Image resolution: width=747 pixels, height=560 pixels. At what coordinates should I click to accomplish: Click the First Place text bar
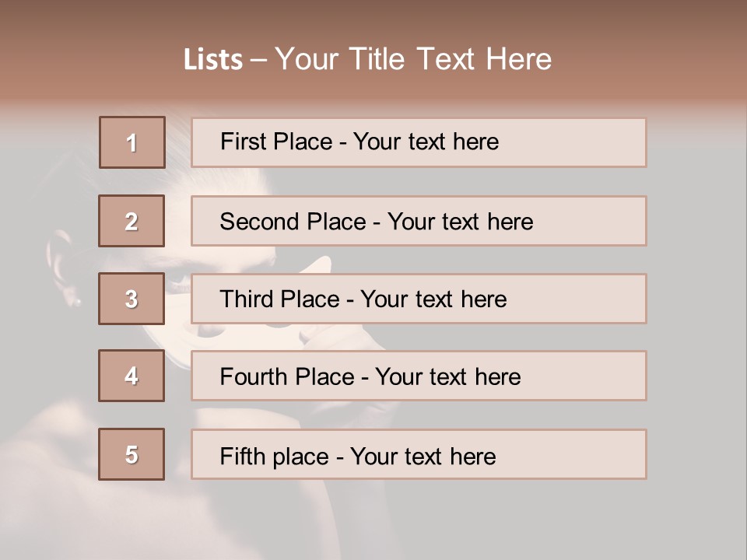[x=419, y=142]
